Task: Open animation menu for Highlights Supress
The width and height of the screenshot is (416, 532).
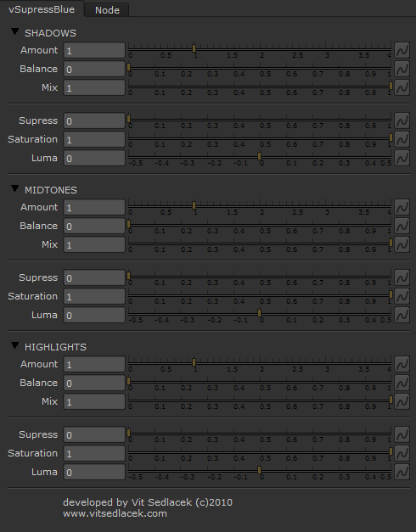Action: (402, 435)
